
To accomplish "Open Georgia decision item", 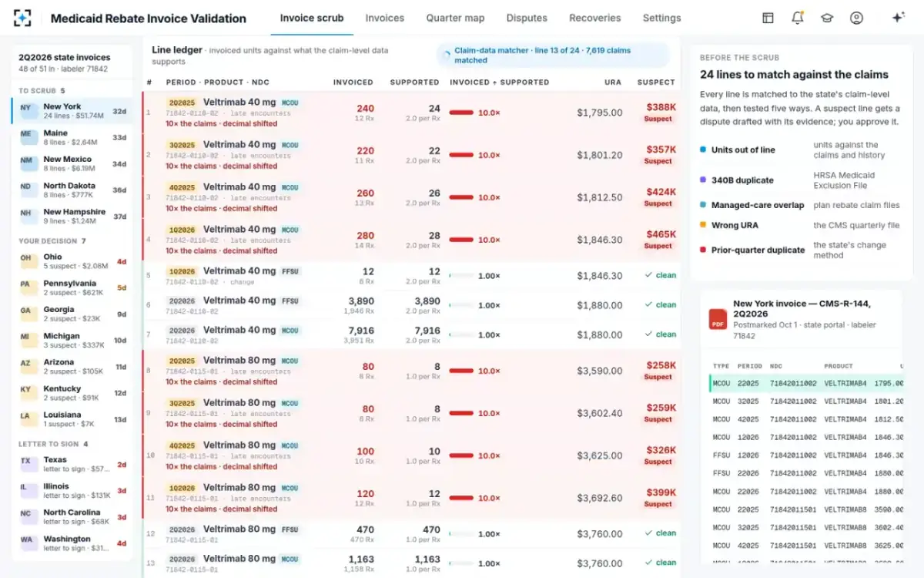I will [72, 314].
